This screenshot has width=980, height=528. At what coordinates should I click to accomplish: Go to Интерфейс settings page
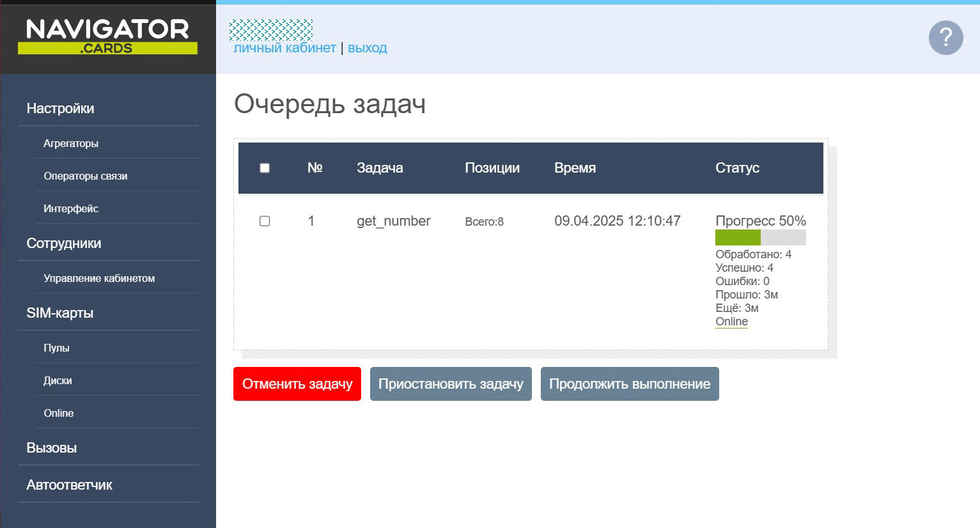pos(71,209)
